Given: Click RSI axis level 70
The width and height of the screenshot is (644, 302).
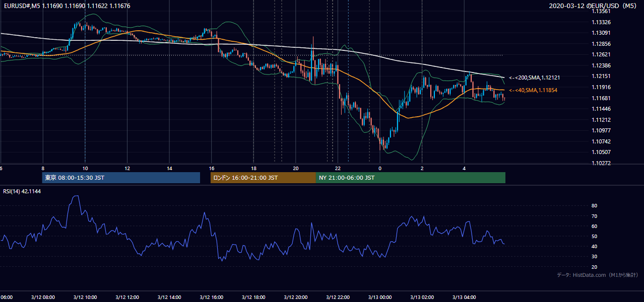Looking at the screenshot, I should tap(595, 216).
